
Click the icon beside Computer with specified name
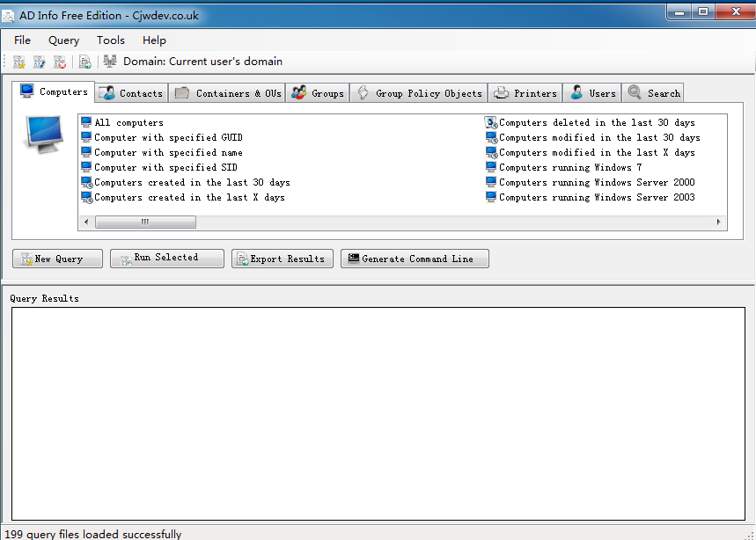[86, 152]
